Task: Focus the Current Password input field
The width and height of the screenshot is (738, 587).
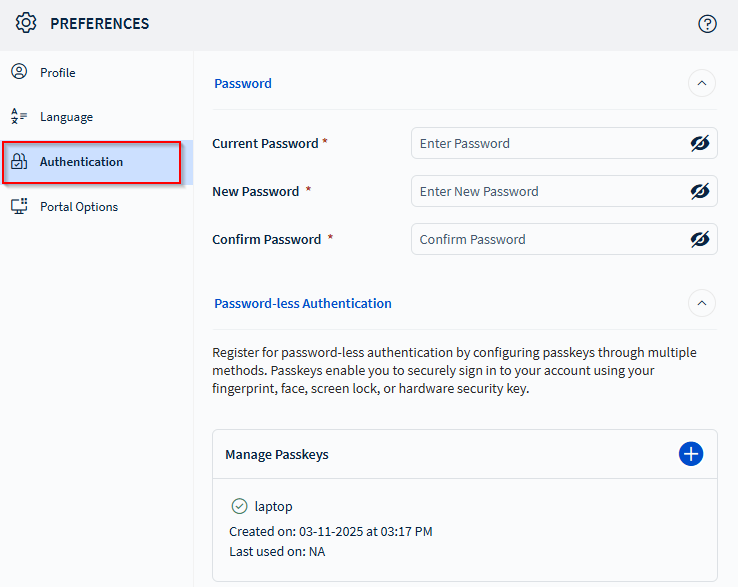Action: (x=564, y=143)
